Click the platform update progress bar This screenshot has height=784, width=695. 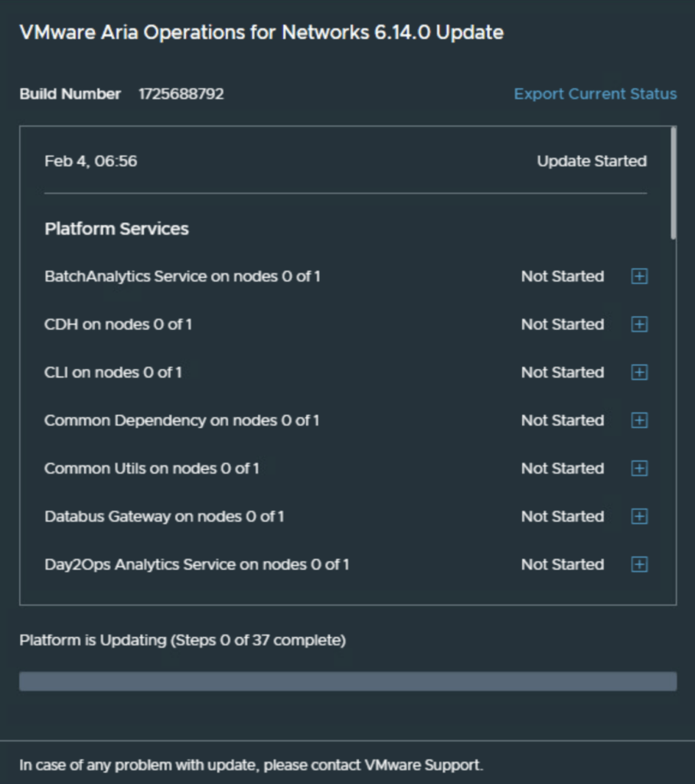[x=347, y=681]
